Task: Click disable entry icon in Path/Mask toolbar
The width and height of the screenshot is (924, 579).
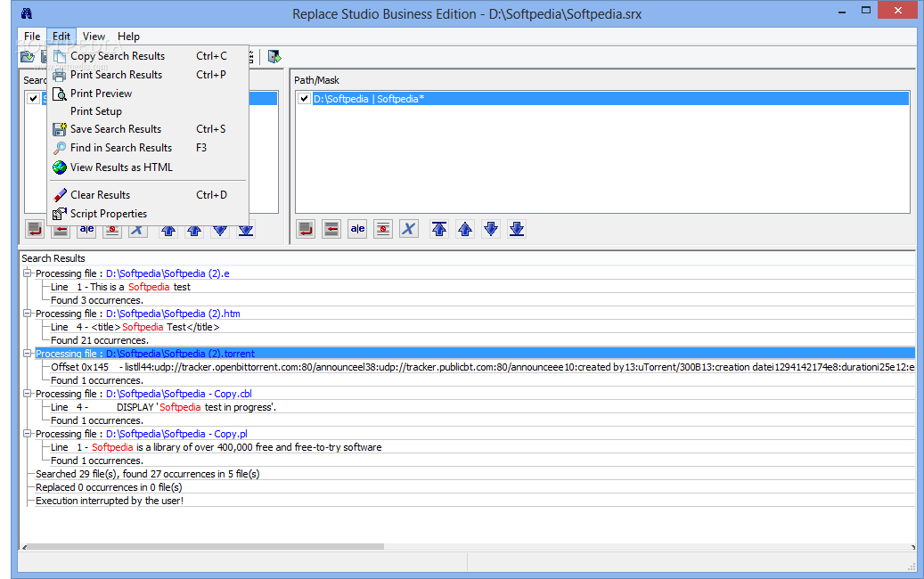Action: (383, 229)
